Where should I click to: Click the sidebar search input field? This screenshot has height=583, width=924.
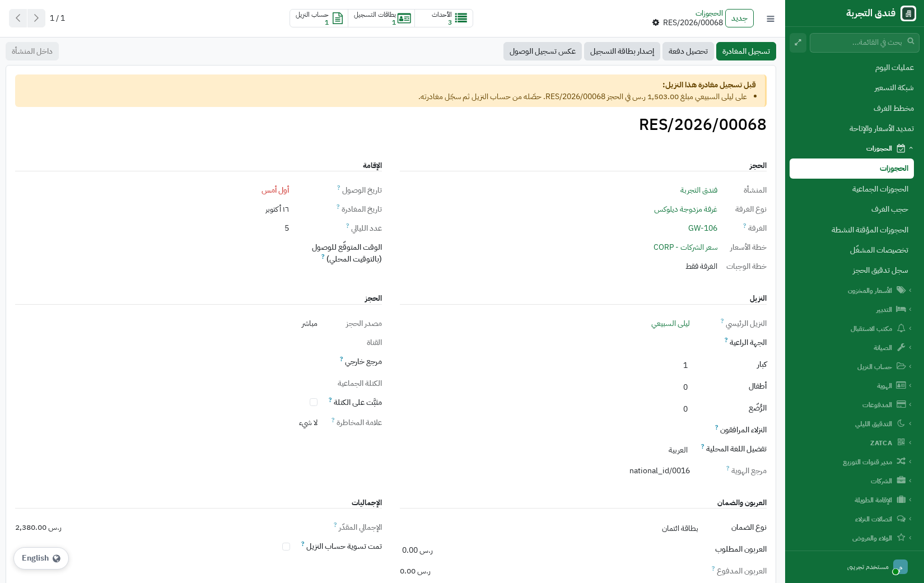point(865,43)
